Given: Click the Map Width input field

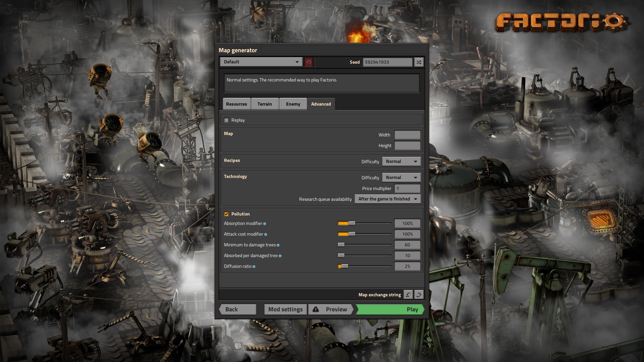Looking at the screenshot, I should click(x=408, y=135).
